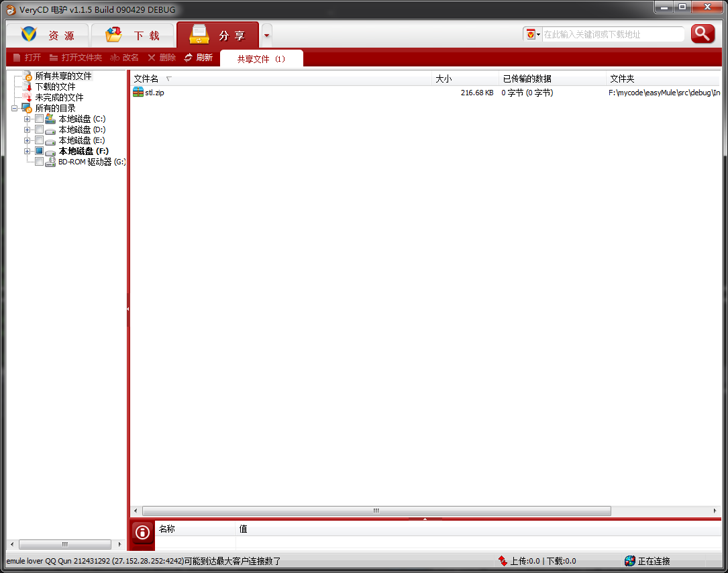Click the red search magnifier button
This screenshot has height=573, width=728.
pos(703,34)
